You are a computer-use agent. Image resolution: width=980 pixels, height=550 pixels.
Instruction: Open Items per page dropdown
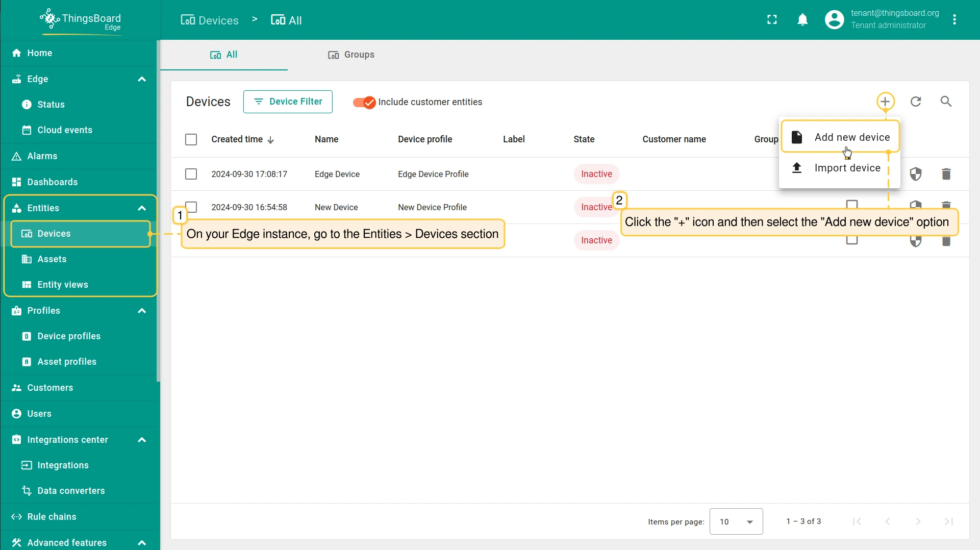point(736,521)
